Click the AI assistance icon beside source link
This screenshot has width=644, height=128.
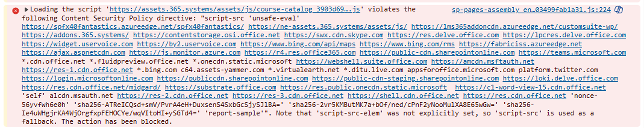(619, 10)
